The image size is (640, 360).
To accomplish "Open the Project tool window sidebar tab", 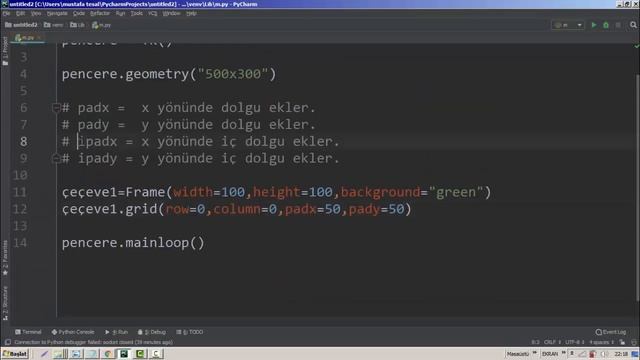I will pyautogui.click(x=5, y=51).
